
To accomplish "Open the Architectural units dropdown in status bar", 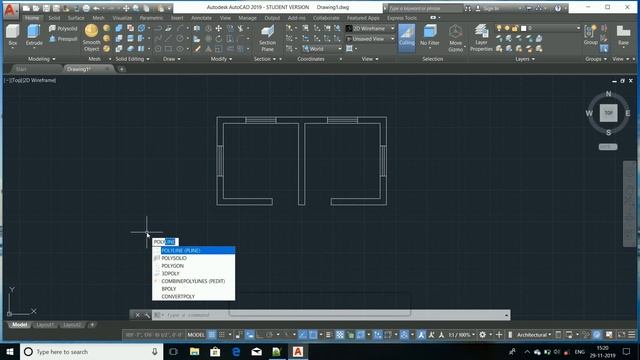I will tap(534, 335).
